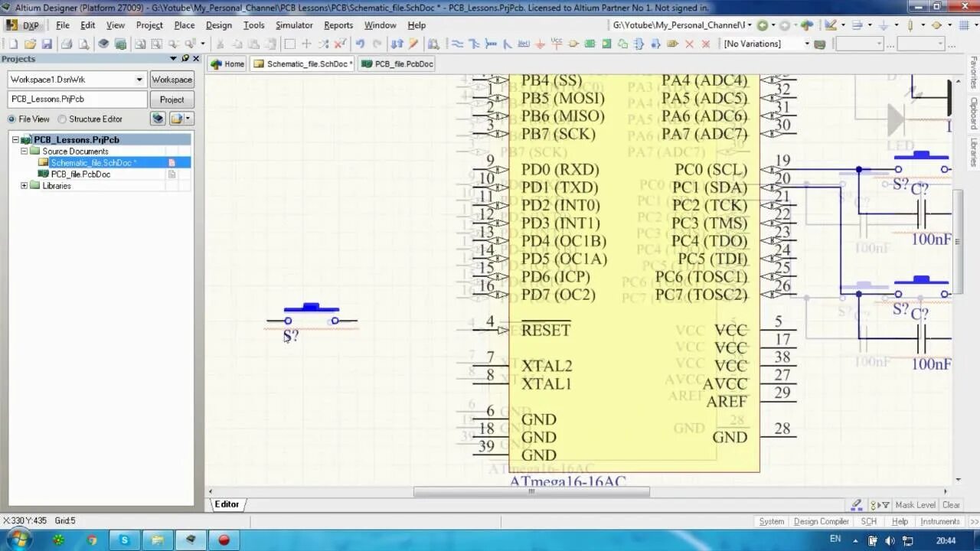Image resolution: width=980 pixels, height=551 pixels.
Task: Open the SCH panel button in status bar
Action: pyautogui.click(x=868, y=521)
